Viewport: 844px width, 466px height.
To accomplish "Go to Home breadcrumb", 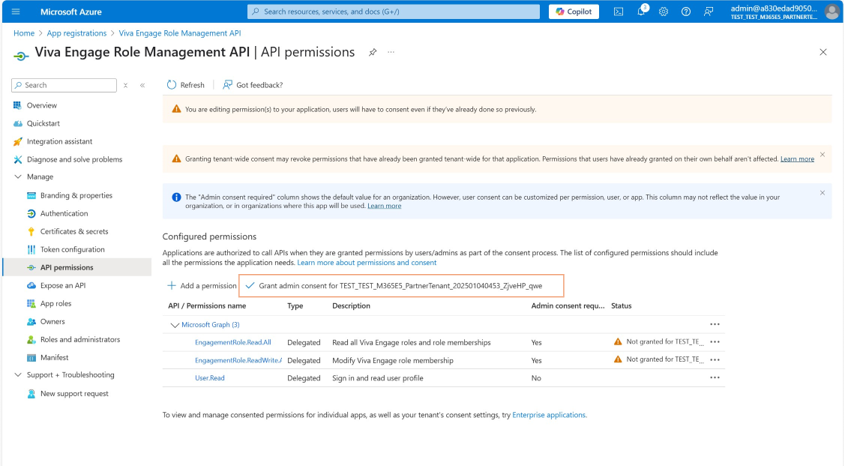I will pos(24,33).
